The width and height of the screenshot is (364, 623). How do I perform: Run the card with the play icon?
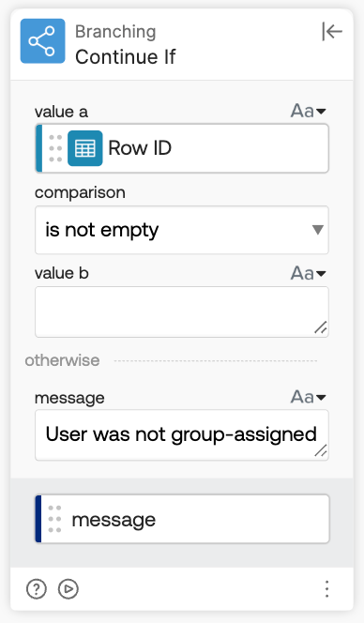click(x=68, y=589)
